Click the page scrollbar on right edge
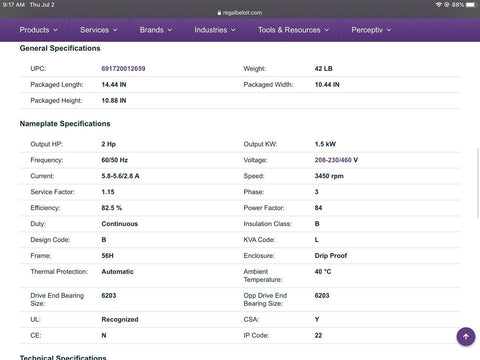480x360 pixels. pos(478,183)
